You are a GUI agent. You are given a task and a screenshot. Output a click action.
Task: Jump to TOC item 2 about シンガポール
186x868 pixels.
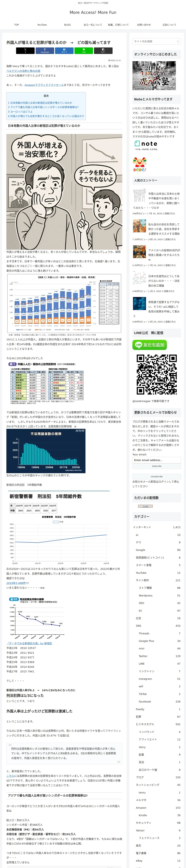(43, 107)
